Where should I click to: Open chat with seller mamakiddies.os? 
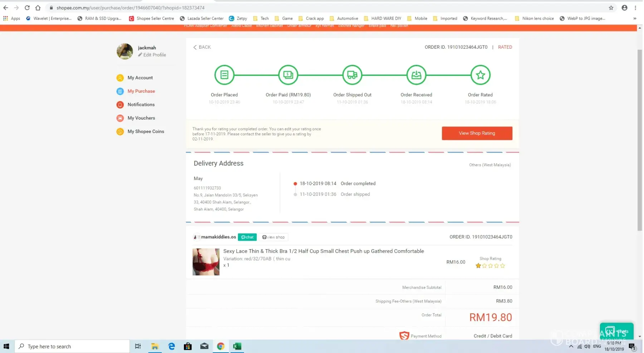[247, 237]
